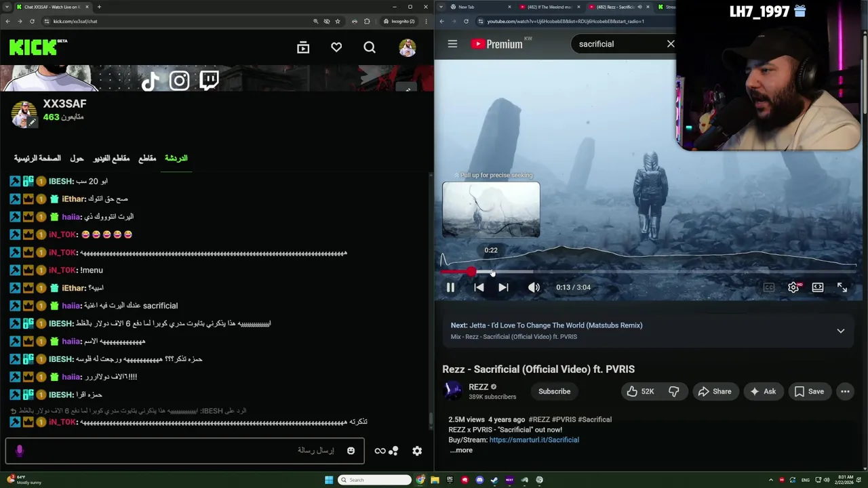Toggle theater mode in player
This screenshot has height=488, width=868.
(818, 287)
